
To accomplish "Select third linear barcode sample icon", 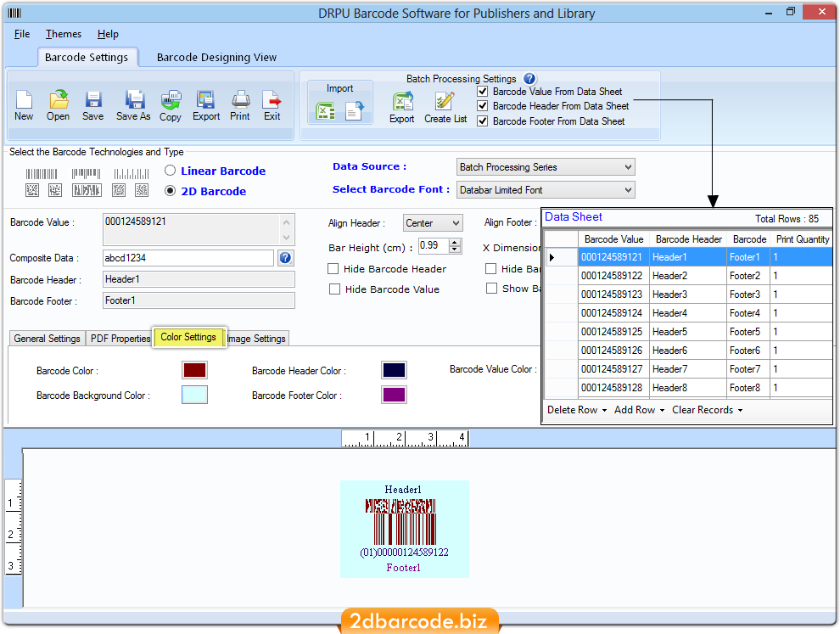I will tap(132, 174).
